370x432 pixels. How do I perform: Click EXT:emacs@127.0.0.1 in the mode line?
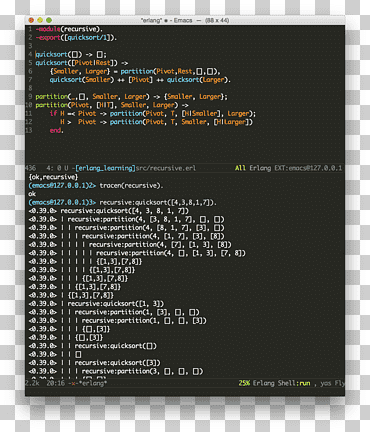[x=308, y=168]
